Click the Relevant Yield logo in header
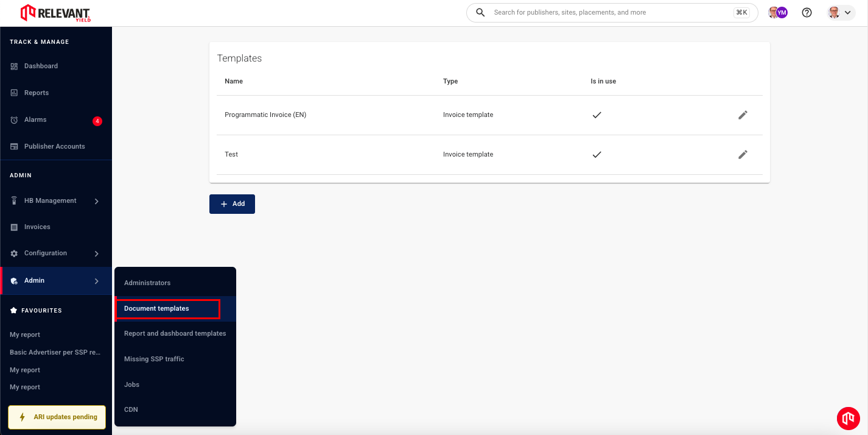 tap(55, 13)
